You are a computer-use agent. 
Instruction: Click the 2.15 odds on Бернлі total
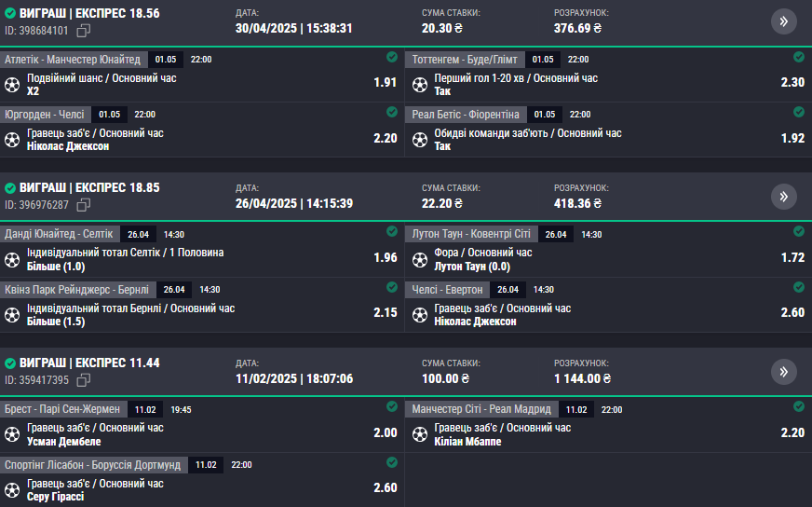click(386, 312)
